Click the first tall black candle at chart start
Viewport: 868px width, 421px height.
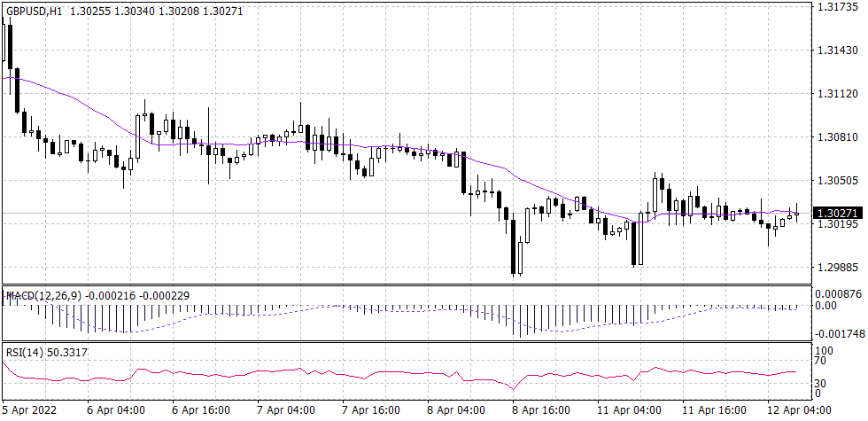(10, 44)
